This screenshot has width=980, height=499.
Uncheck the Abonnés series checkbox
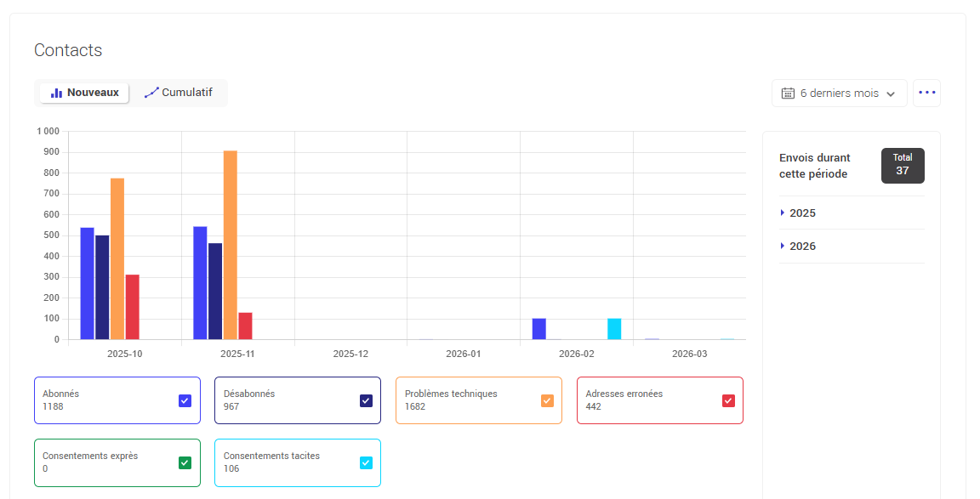point(185,400)
